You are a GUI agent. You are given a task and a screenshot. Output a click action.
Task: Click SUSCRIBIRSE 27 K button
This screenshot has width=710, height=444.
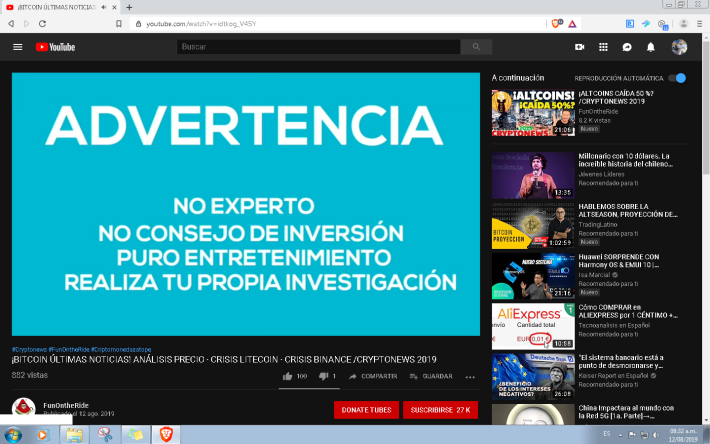(x=440, y=410)
